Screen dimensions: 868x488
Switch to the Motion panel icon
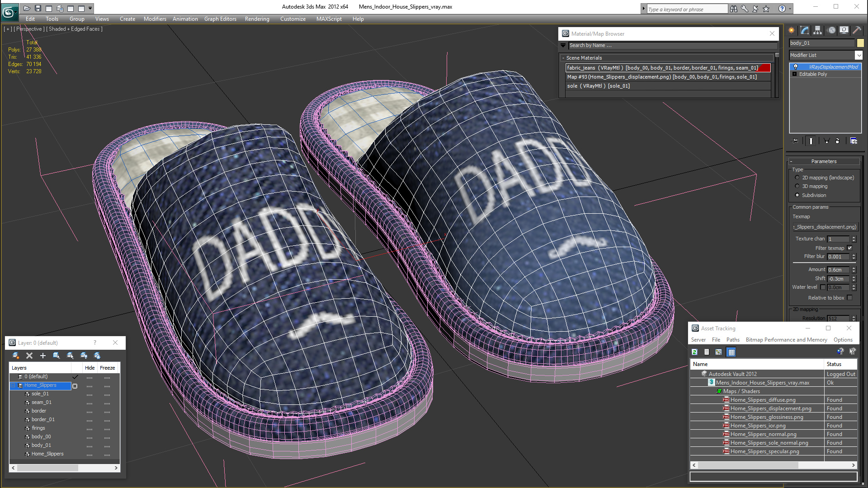click(x=831, y=30)
